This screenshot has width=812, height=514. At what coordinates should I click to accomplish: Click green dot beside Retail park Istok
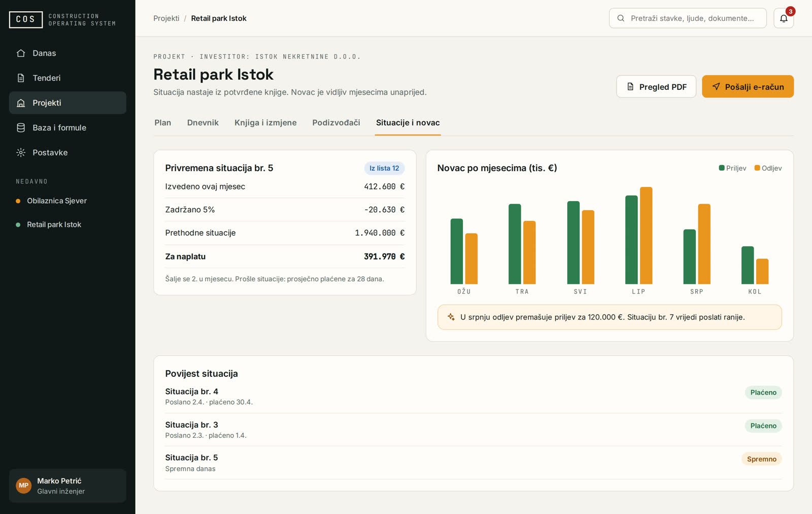(18, 225)
